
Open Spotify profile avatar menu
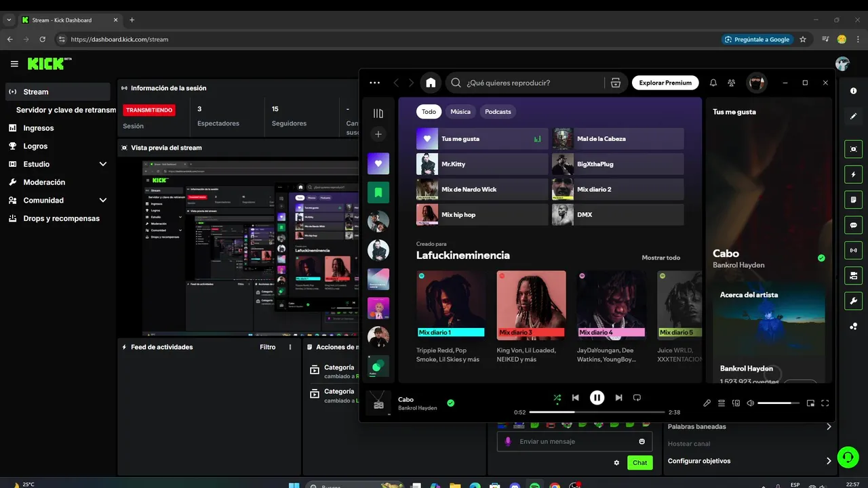(x=757, y=83)
